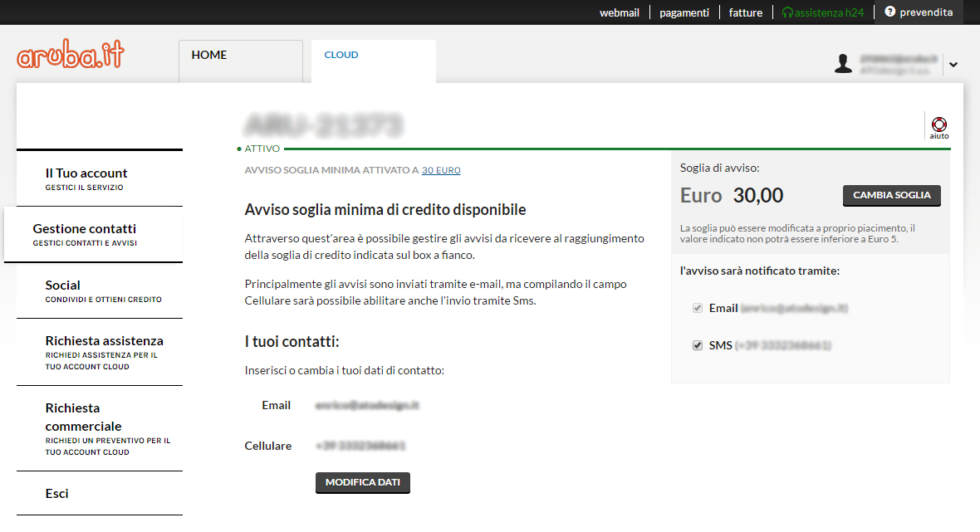Click the blurred Email contact value
980x532 pixels.
pyautogui.click(x=367, y=405)
